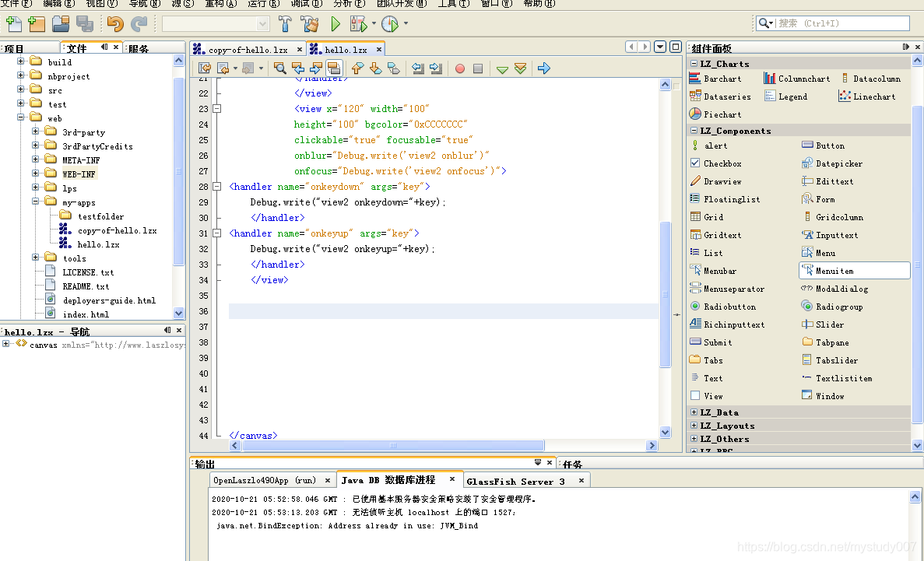This screenshot has height=561, width=924.
Task: Switch to the 服务 (Services) tab
Action: 139,49
